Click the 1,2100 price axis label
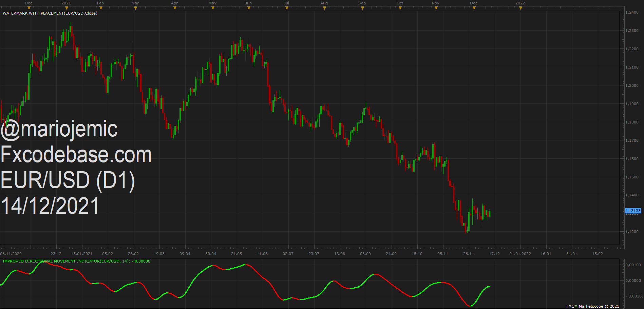 (x=632, y=67)
